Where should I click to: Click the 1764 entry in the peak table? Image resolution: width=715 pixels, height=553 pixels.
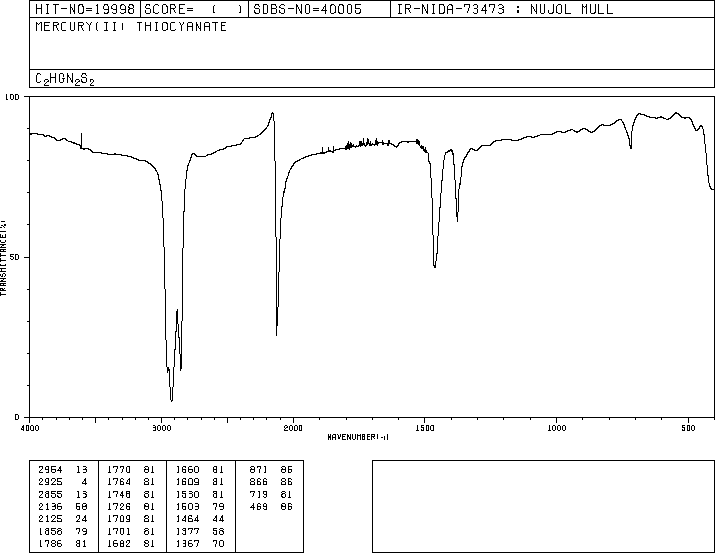tap(119, 482)
